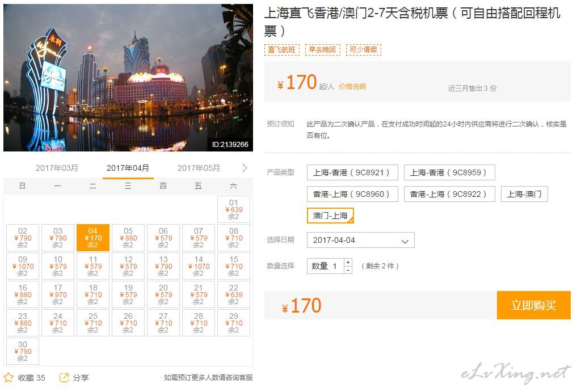
Task: Select product type 香港-上海 (9C8922)
Action: [x=449, y=195]
